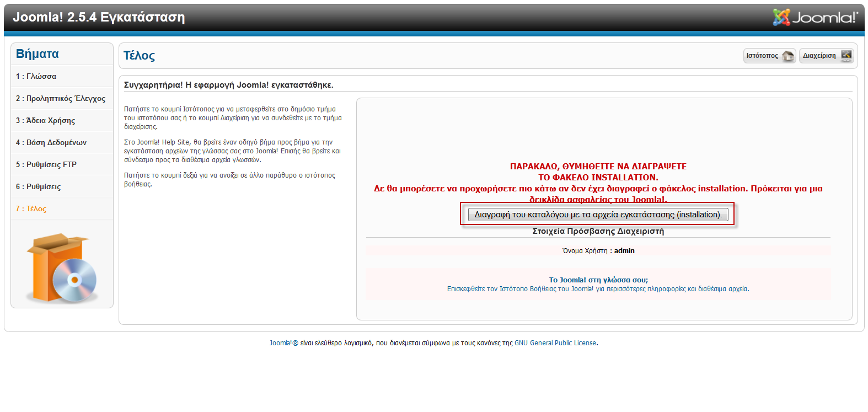Click the paragraph beginning Πατήστε το κουμπί δεξιά

(x=229, y=180)
